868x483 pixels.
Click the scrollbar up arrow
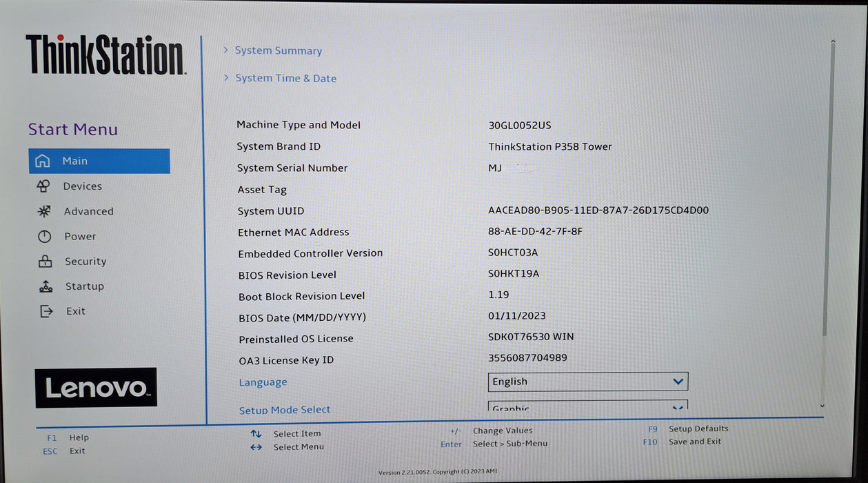(x=832, y=41)
